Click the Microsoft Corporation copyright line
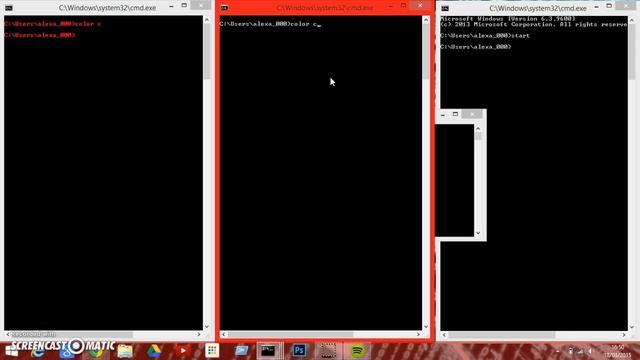Screen dimensions: 640x360 click(x=534, y=24)
